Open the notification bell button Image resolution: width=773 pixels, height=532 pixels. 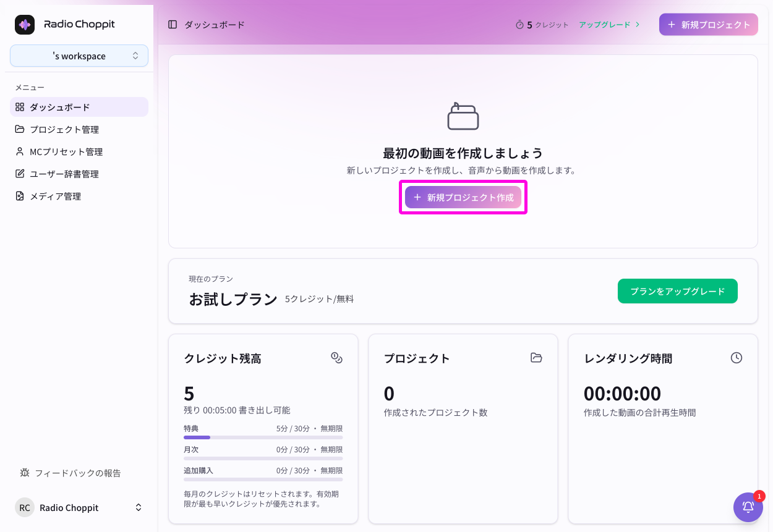coord(748,507)
